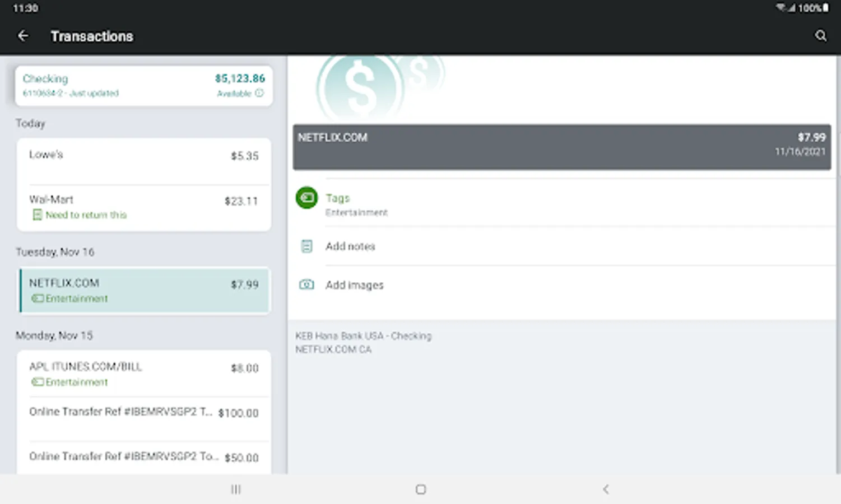Click Add images

(562, 284)
